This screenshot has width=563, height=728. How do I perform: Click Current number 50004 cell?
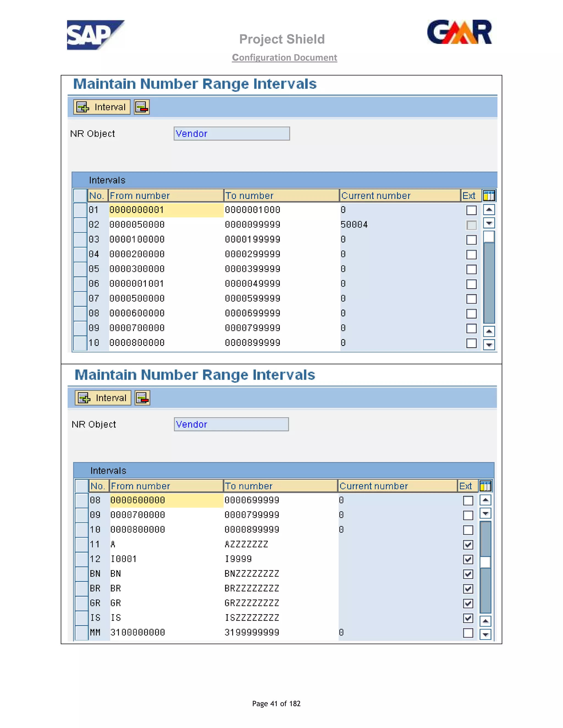tap(399, 225)
